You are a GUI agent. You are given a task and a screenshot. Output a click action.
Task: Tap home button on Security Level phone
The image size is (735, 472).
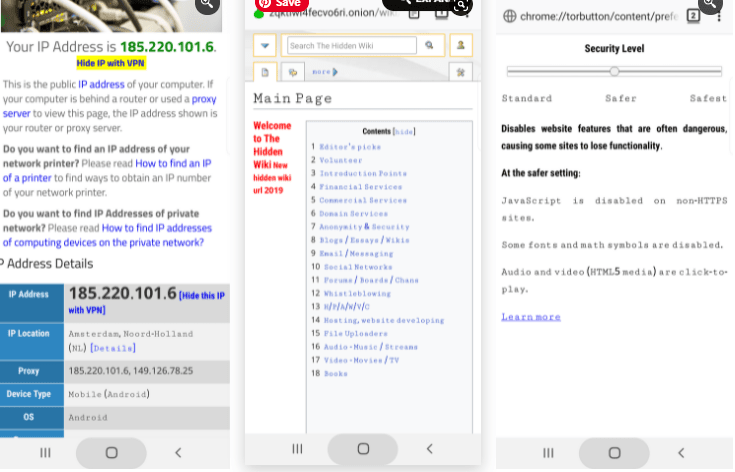click(614, 453)
